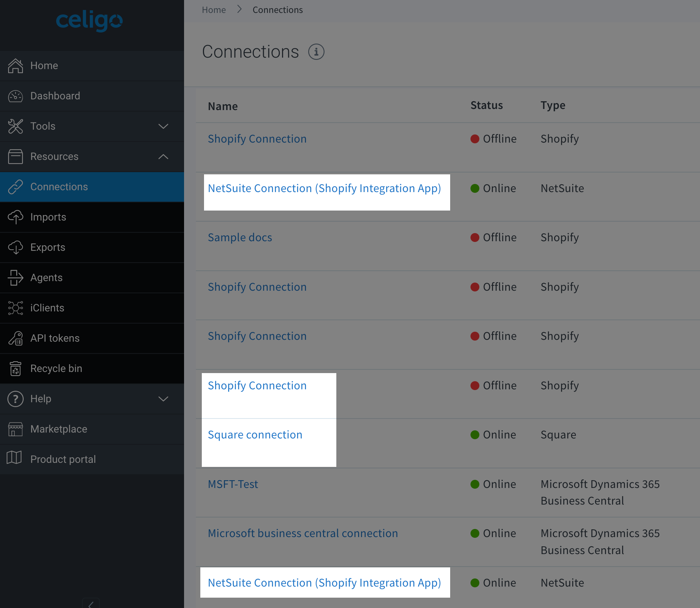Open Home in the sidebar
Image resolution: width=700 pixels, height=608 pixels.
tap(92, 66)
